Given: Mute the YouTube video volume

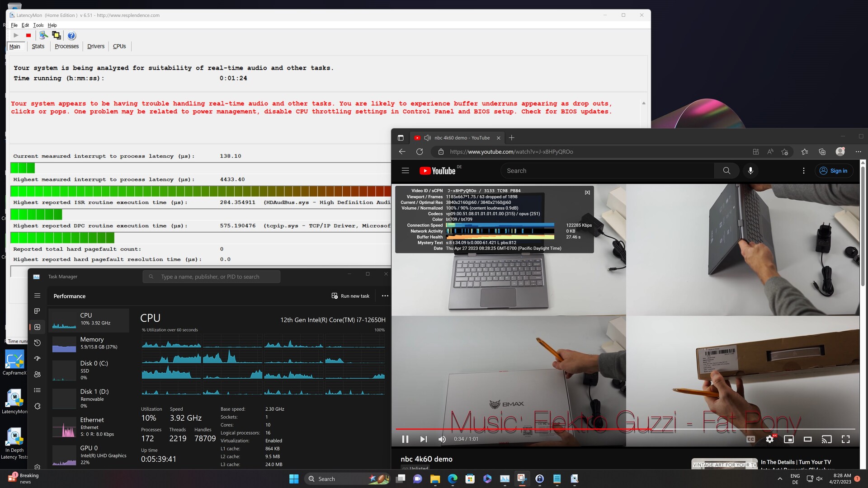Looking at the screenshot, I should pos(442,439).
